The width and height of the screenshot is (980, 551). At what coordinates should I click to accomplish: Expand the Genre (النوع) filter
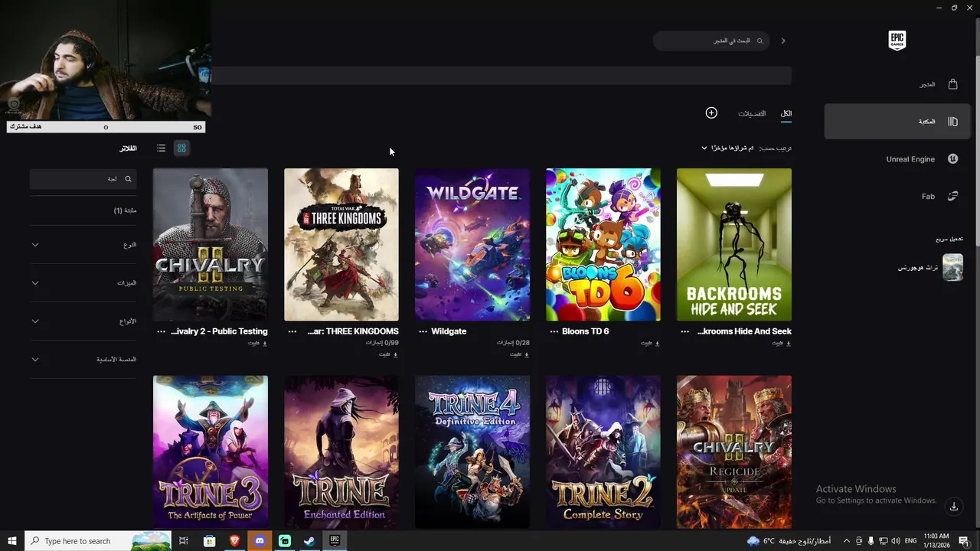[83, 245]
